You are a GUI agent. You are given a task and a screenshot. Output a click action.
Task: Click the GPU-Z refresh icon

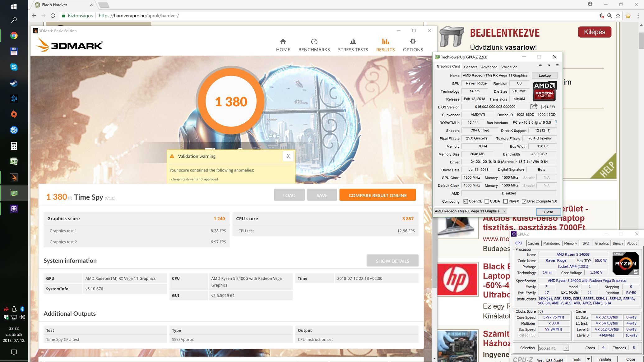549,65
